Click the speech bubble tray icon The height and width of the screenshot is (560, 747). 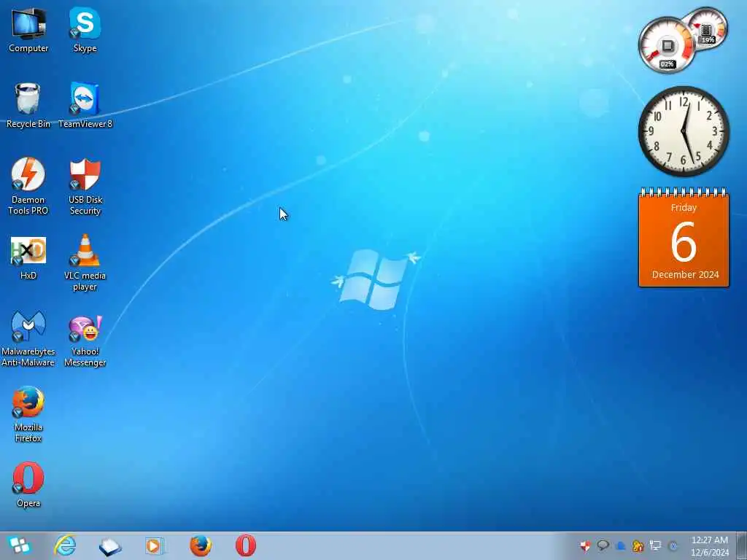[603, 545]
